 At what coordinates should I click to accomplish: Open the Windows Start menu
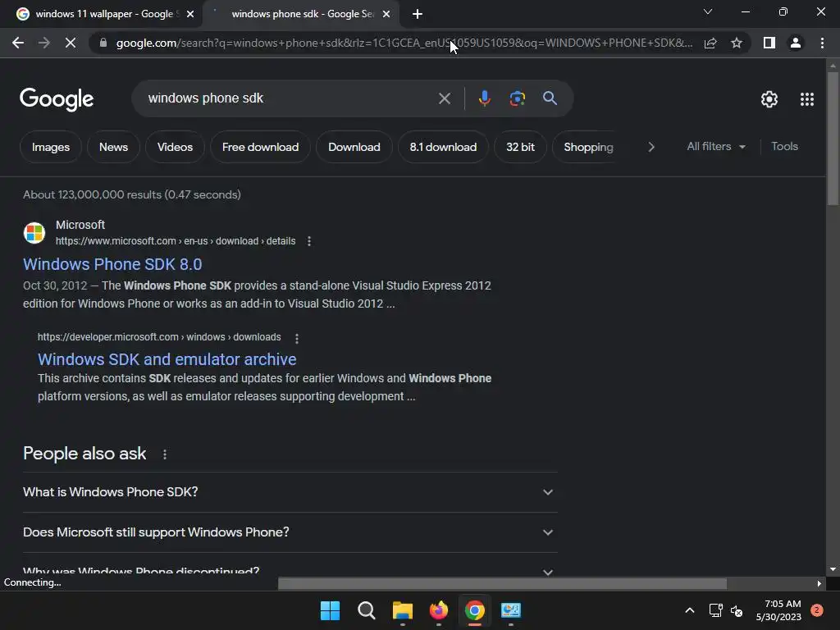point(330,610)
